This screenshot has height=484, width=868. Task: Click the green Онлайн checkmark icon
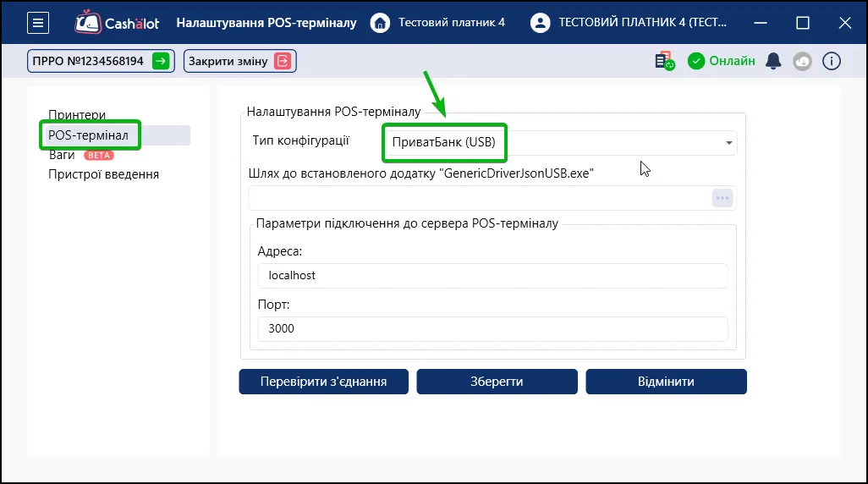point(696,61)
